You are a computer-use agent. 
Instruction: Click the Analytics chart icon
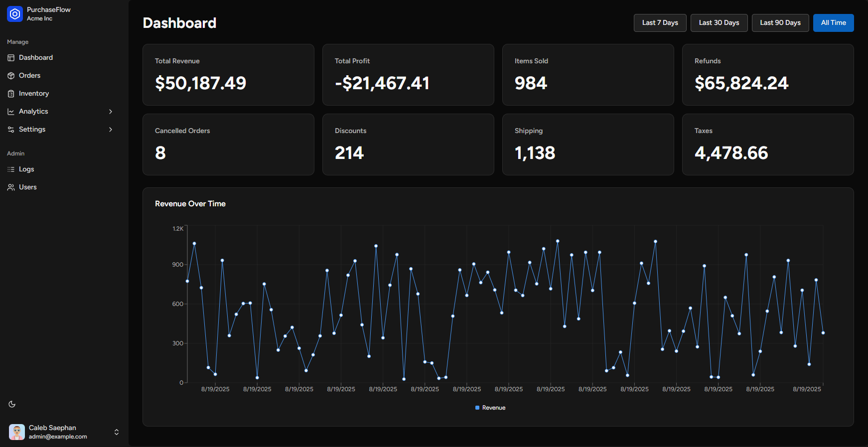point(11,112)
